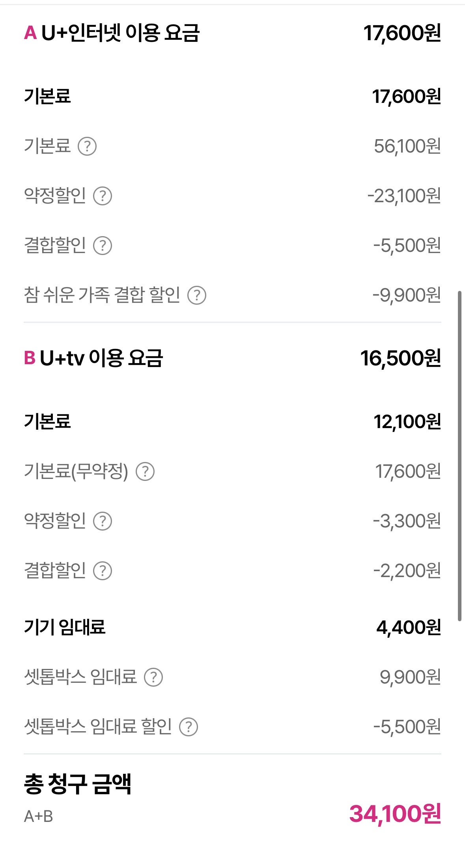Image resolution: width=465 pixels, height=868 pixels.
Task: Show help for 결합할인 -2,200원 under U+tv
Action: [x=103, y=571]
